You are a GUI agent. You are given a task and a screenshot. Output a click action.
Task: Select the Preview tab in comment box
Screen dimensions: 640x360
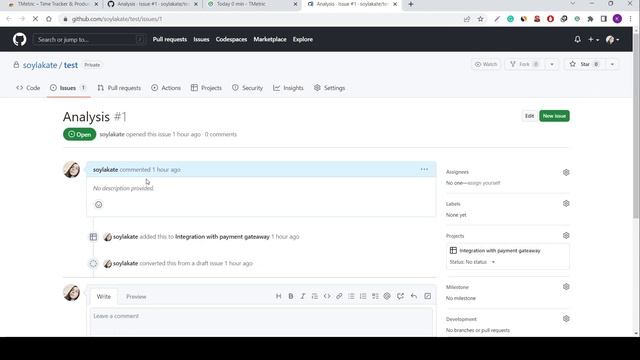tap(136, 296)
